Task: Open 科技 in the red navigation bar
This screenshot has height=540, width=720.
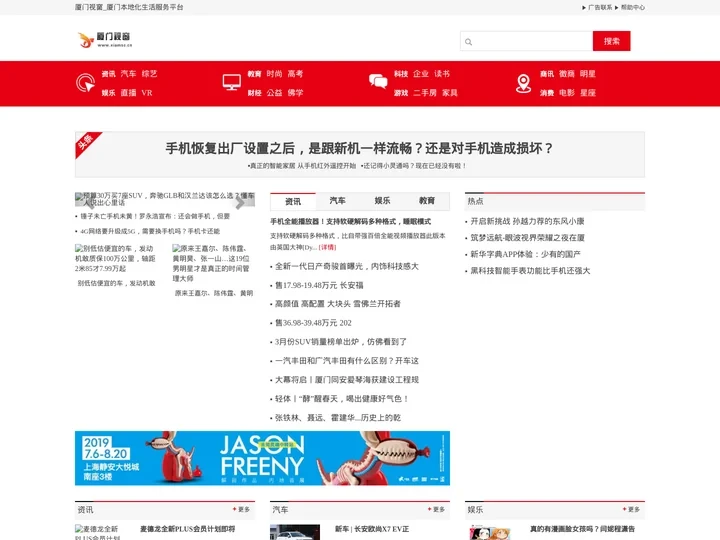Action: tap(401, 74)
